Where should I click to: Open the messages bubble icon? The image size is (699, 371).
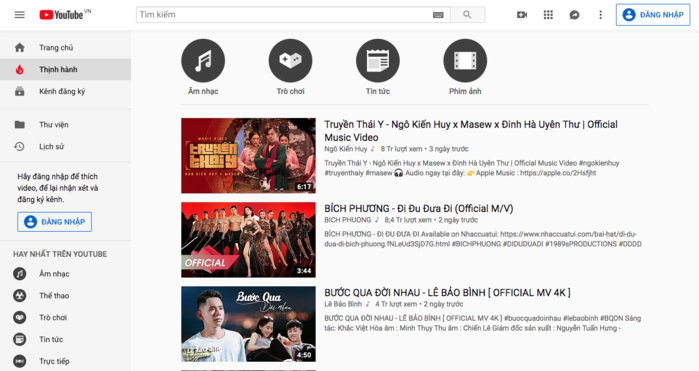(575, 15)
